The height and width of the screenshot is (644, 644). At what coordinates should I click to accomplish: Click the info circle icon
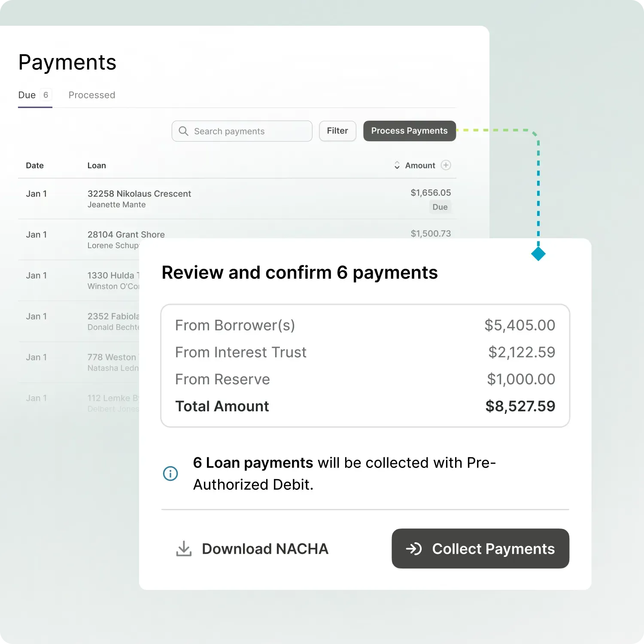point(170,474)
